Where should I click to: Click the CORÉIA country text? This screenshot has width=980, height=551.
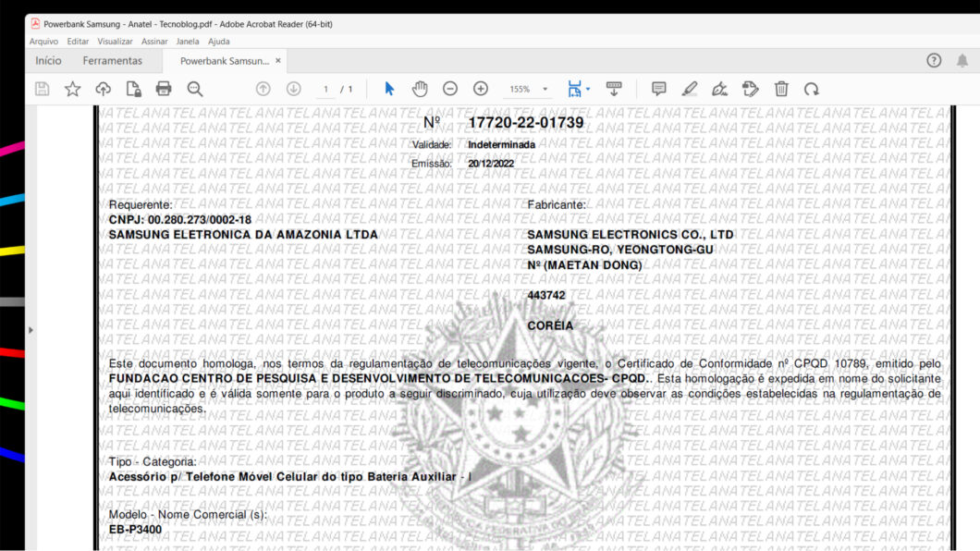[550, 325]
